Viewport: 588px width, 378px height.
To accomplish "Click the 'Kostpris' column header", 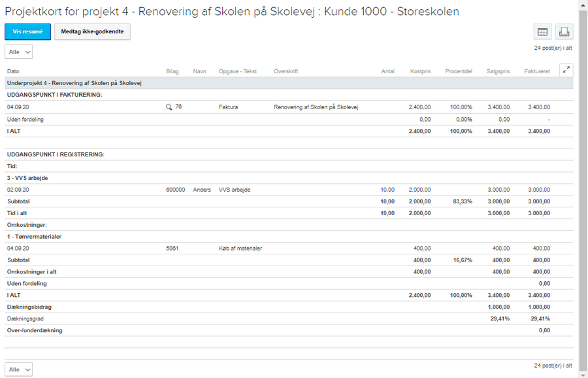I will pos(420,71).
